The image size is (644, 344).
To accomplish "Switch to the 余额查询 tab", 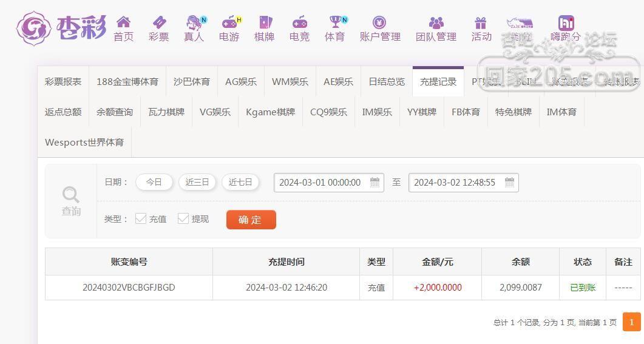I will click(x=115, y=112).
